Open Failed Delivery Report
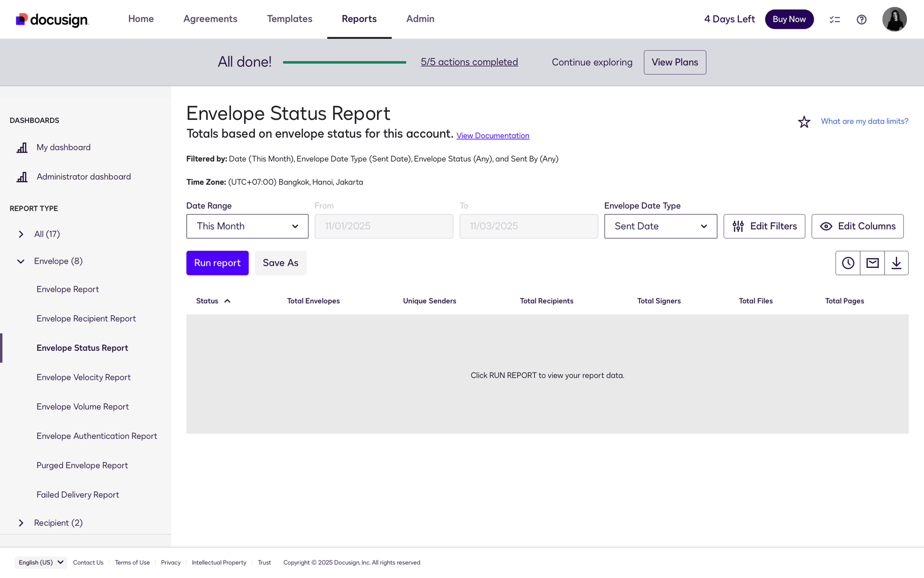The height and width of the screenshot is (578, 924). pyautogui.click(x=77, y=495)
